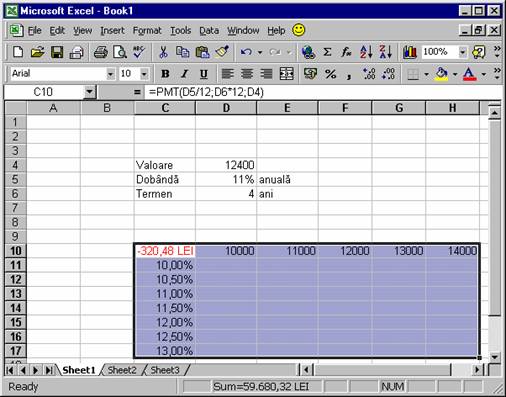Viewport: 506px width, 397px height.
Task: Open the 100% zoom dropdown
Action: [x=462, y=52]
